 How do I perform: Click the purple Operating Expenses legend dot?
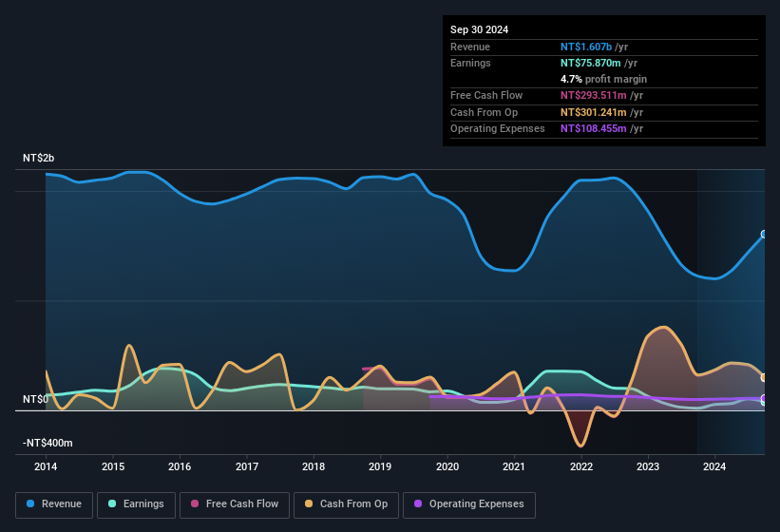(x=418, y=503)
